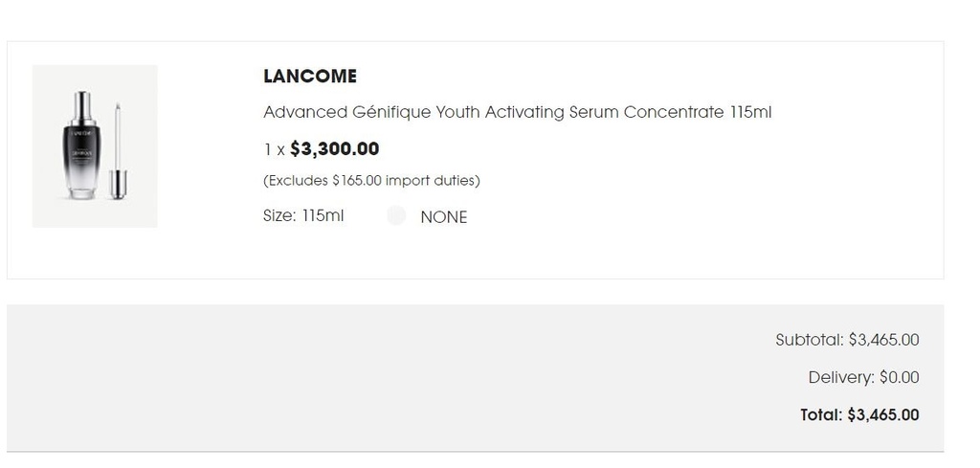Click the $0.00 delivery amount
This screenshot has width=980, height=468.
coord(900,377)
